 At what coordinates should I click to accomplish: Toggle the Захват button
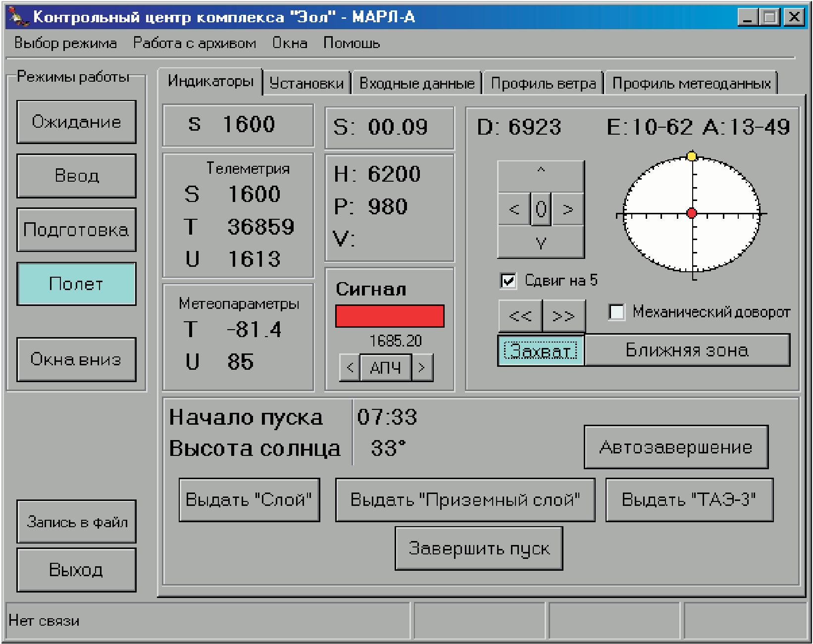click(x=541, y=350)
